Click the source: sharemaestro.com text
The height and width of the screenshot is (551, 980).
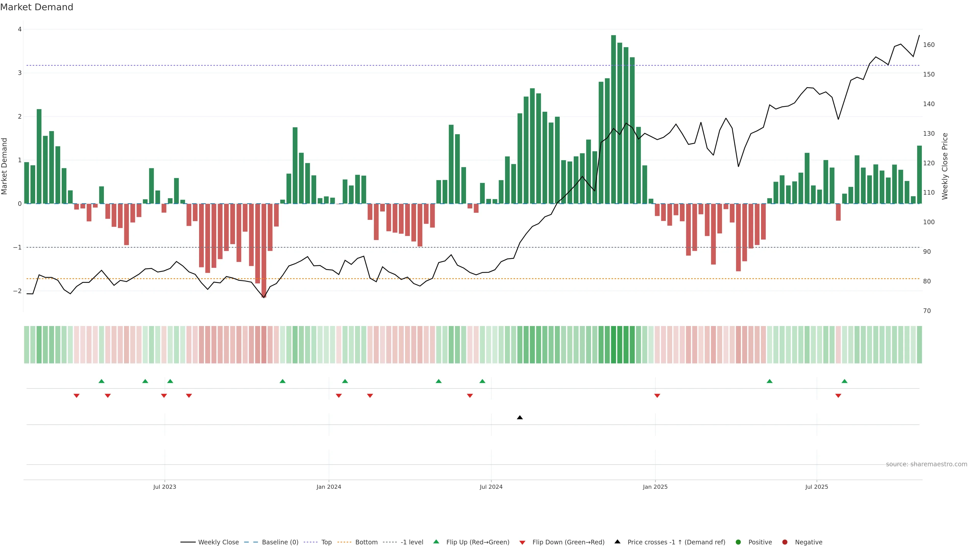pyautogui.click(x=926, y=464)
